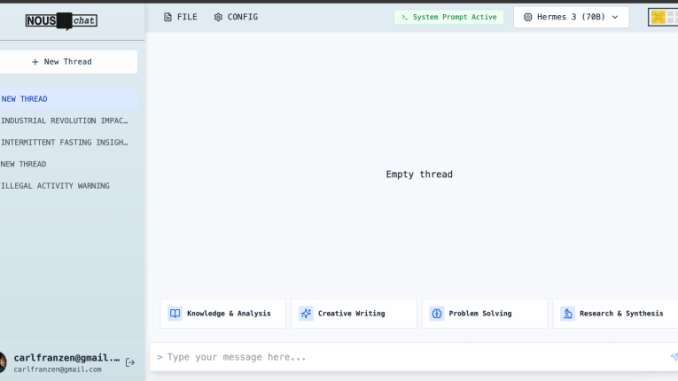Click the plus icon beside New Thread
The image size is (678, 381).
click(35, 62)
